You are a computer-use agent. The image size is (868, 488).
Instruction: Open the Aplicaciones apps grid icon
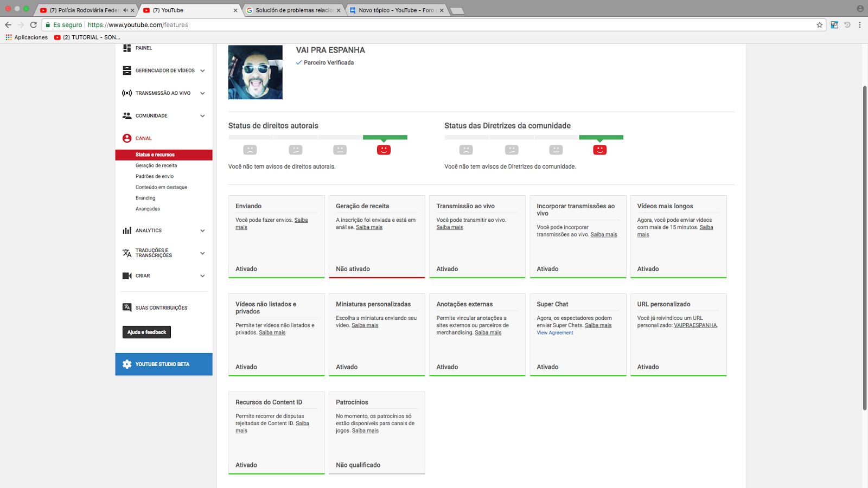pyautogui.click(x=9, y=37)
